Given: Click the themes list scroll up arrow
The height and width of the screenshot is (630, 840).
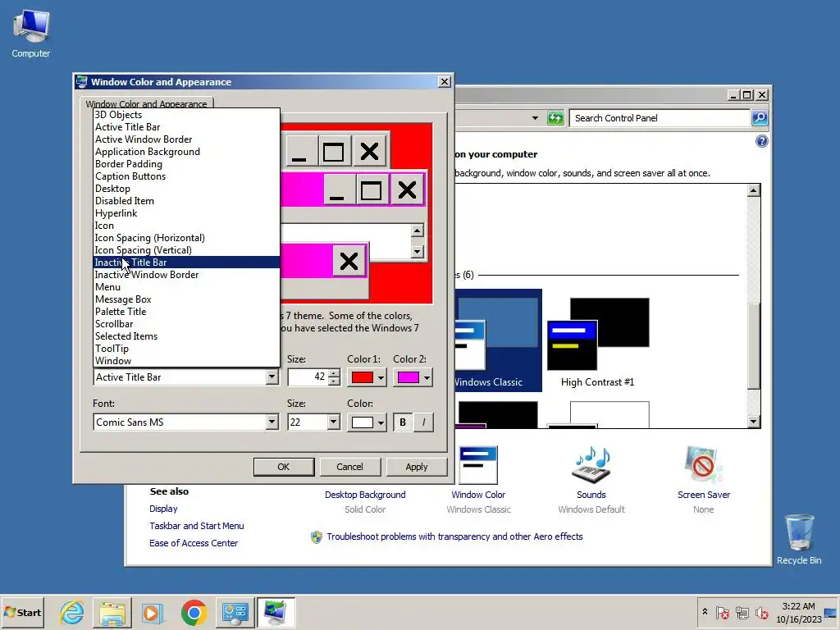Looking at the screenshot, I should pos(754,190).
